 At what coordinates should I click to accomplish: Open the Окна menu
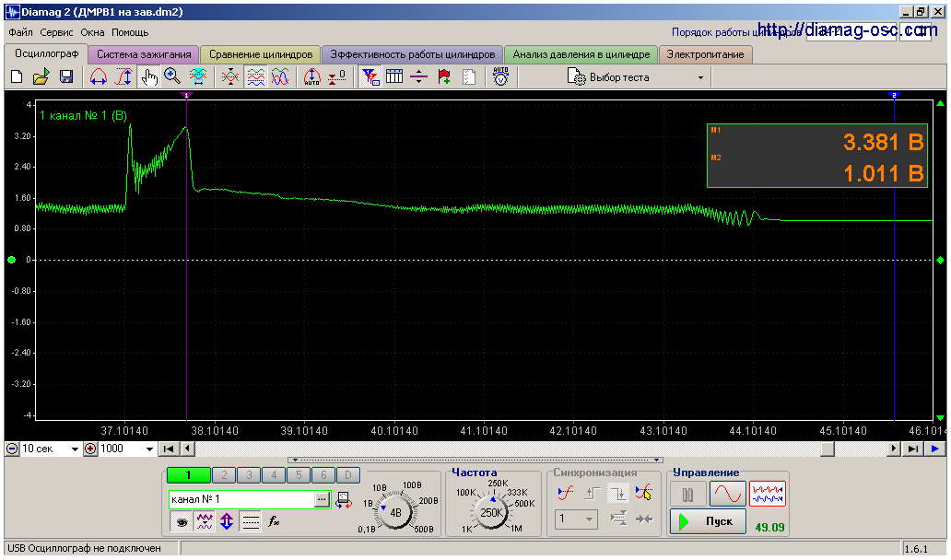92,32
